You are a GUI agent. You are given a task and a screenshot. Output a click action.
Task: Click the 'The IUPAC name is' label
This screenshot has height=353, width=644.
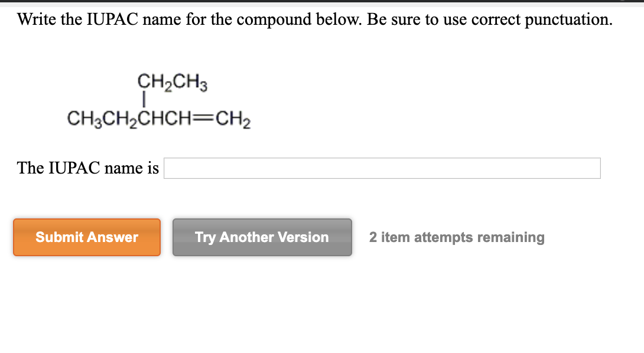pyautogui.click(x=87, y=168)
